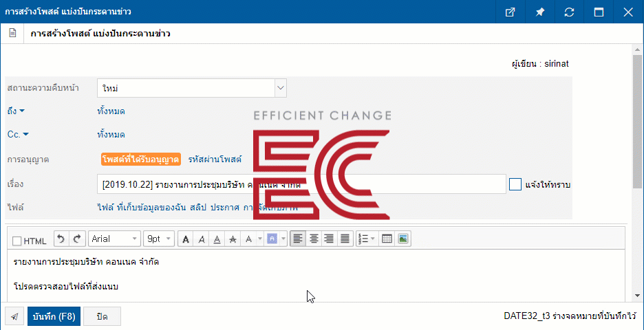Apply the text highlight color button
The width and height of the screenshot is (644, 330).
(272, 239)
